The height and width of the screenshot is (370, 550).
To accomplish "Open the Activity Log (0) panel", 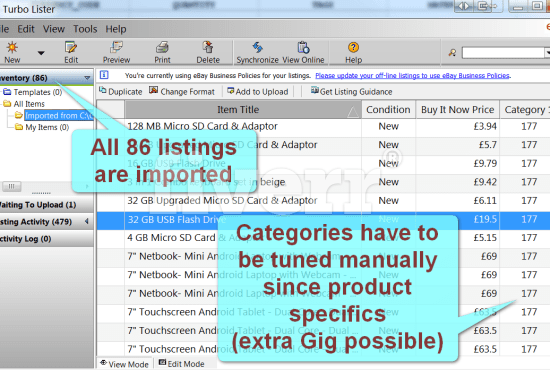I will (46, 238).
